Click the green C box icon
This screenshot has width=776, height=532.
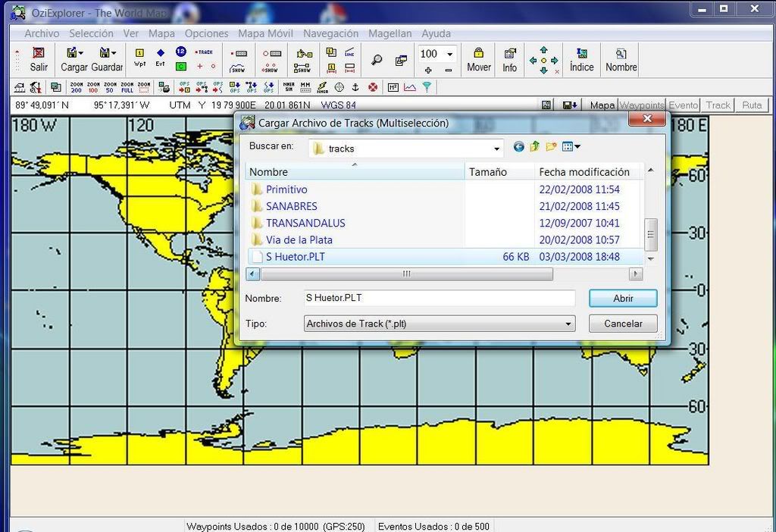pyautogui.click(x=180, y=67)
